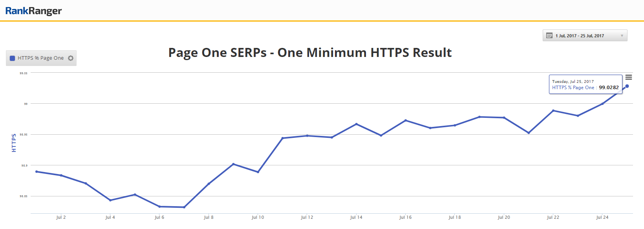Click the Jul 6 x-axis label
The width and height of the screenshot is (644, 229).
[159, 217]
